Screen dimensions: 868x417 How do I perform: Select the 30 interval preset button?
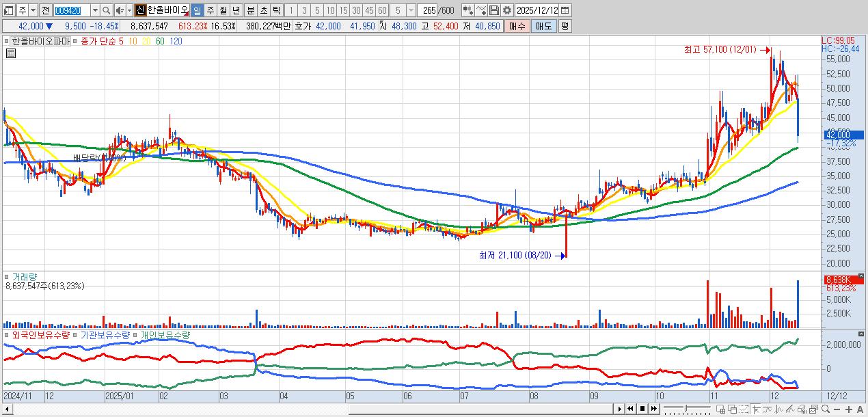(356, 10)
